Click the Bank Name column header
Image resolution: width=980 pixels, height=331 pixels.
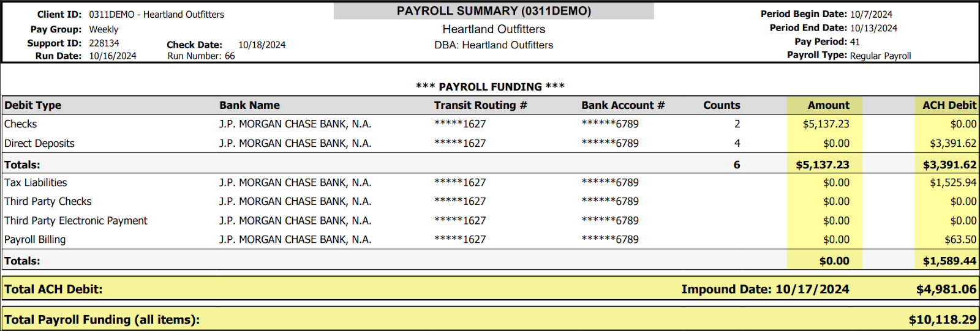(x=249, y=105)
